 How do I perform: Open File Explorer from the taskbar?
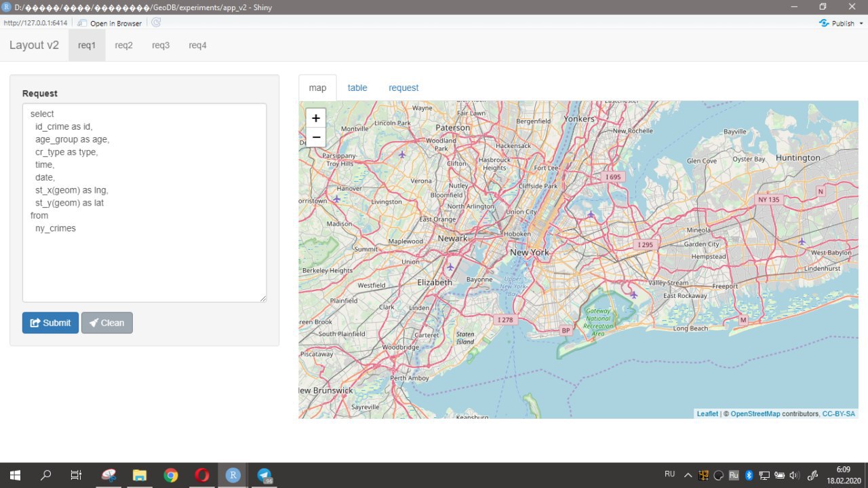pyautogui.click(x=140, y=475)
